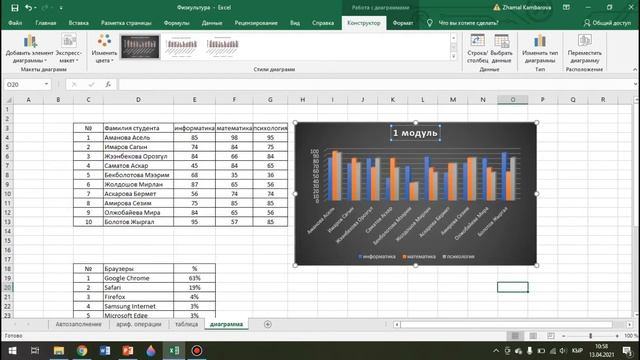
Task: Open Change Colors (Изменить цвета) palette
Action: 104,49
